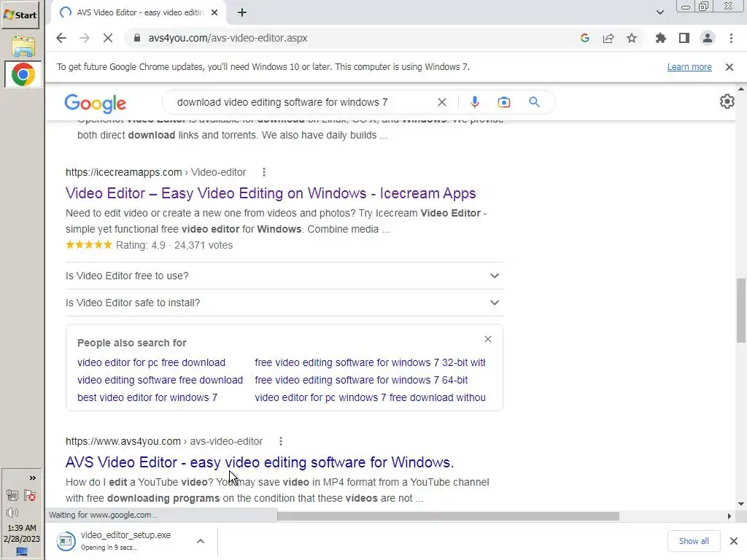Close the downloads bar

point(734,541)
